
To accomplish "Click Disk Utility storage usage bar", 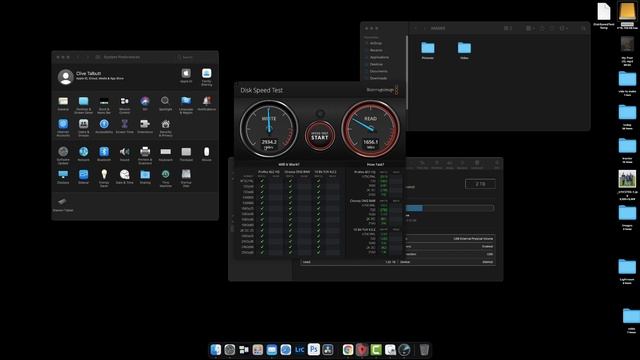I will click(x=450, y=208).
